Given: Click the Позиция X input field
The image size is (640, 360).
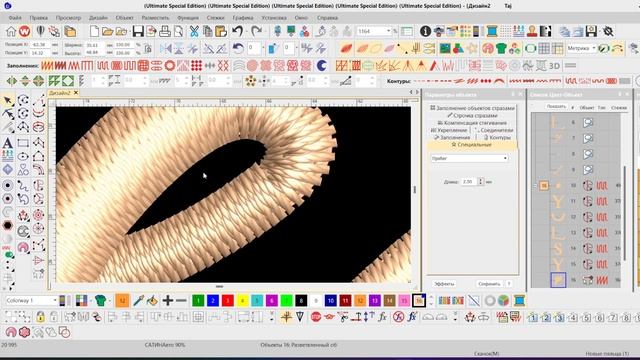Looking at the screenshot, I should point(40,44).
